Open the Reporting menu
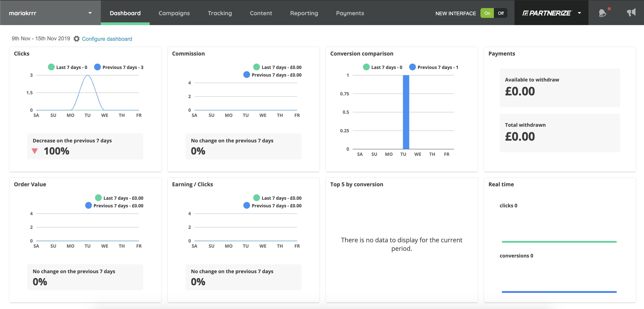Screen dimensions: 644x309 click(304, 13)
